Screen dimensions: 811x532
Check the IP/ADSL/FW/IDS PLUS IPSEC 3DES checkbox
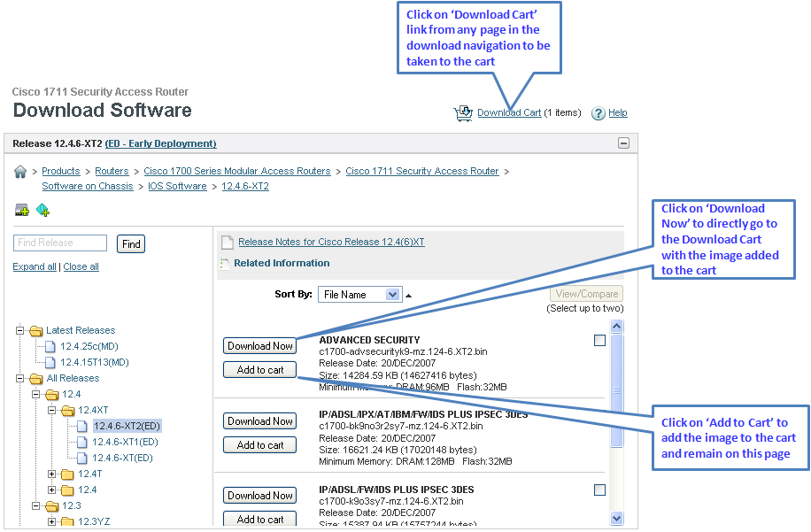pos(599,490)
